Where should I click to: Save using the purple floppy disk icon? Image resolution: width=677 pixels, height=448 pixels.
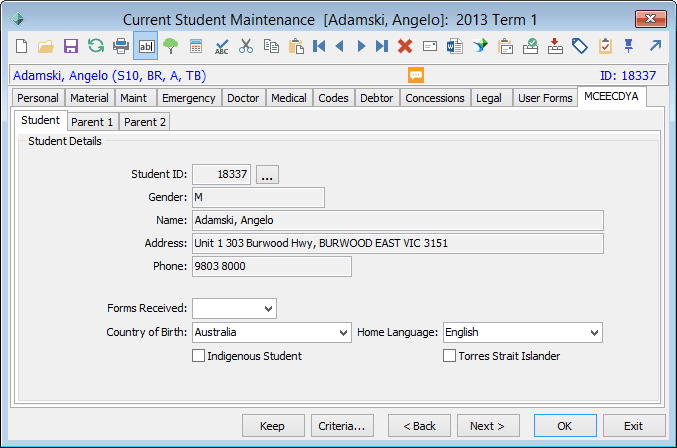(71, 46)
